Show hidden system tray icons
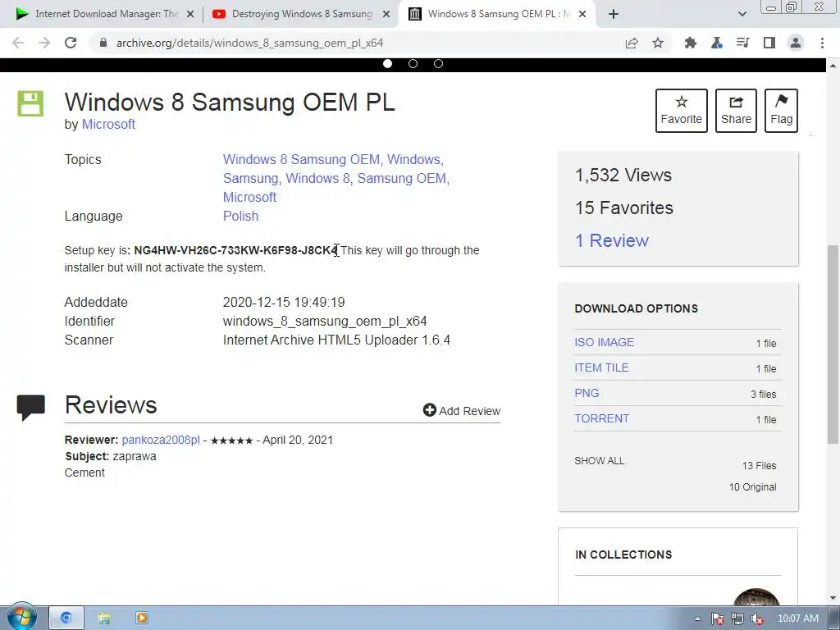Image resolution: width=840 pixels, height=630 pixels. [x=697, y=619]
